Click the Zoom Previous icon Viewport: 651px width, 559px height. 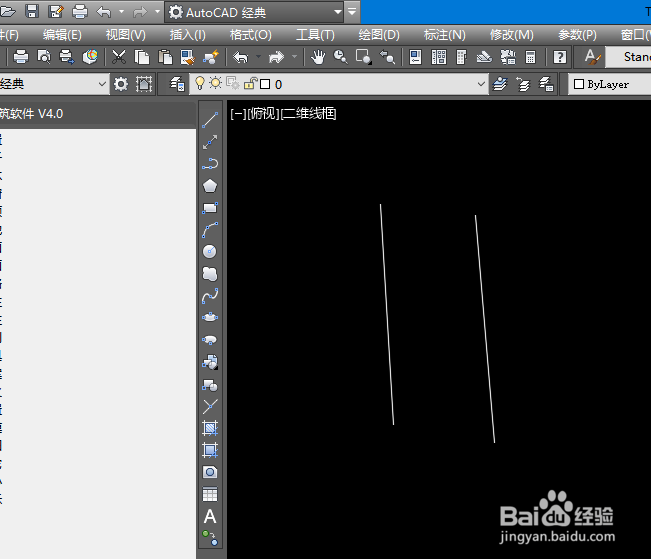tap(387, 57)
